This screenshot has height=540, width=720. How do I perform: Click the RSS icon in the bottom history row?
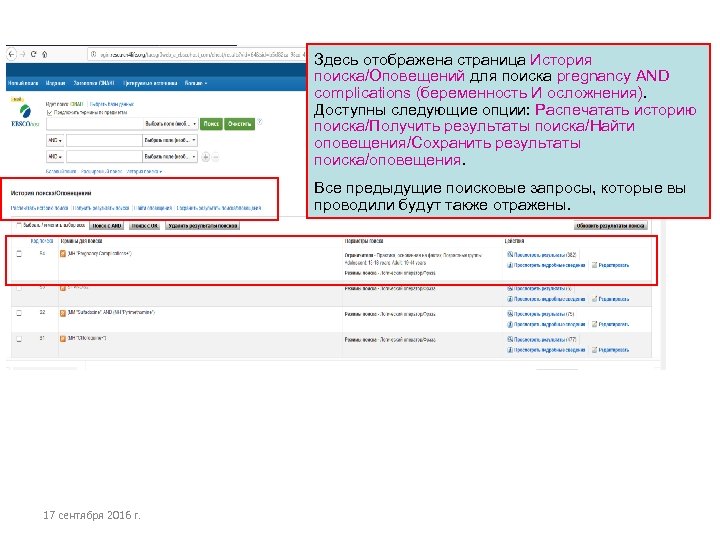[63, 338]
